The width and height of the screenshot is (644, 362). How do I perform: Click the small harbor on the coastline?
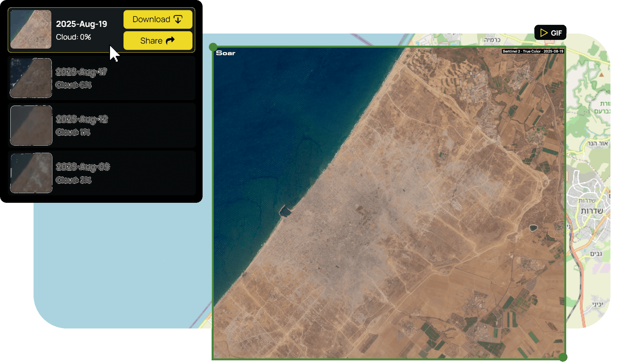pos(285,211)
